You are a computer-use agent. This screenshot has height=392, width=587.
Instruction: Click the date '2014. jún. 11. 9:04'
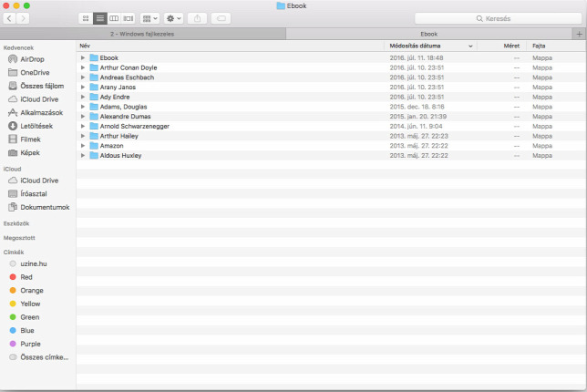point(416,126)
